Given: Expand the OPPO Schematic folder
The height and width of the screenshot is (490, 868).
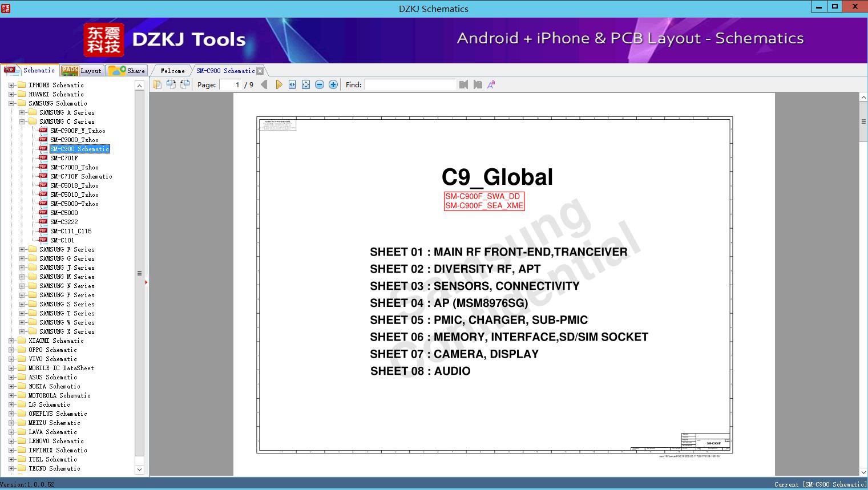Looking at the screenshot, I should click(x=11, y=350).
